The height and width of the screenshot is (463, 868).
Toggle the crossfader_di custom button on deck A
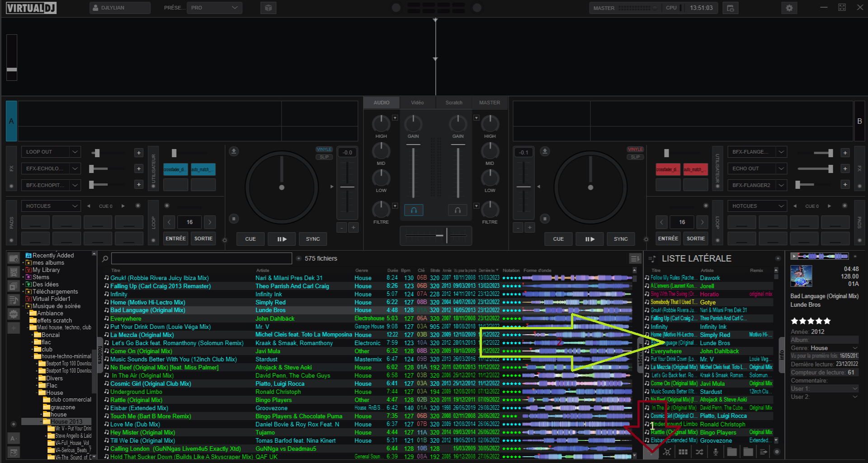pyautogui.click(x=175, y=169)
